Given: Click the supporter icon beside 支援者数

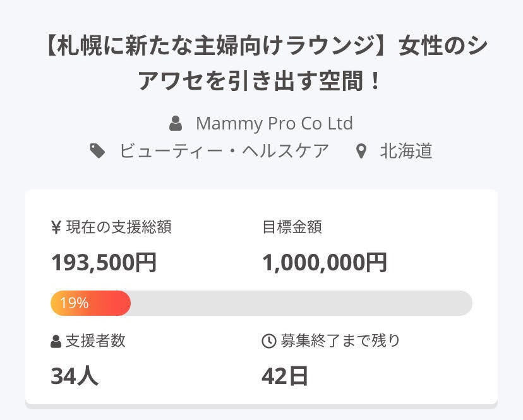Looking at the screenshot, I should pyautogui.click(x=56, y=342).
